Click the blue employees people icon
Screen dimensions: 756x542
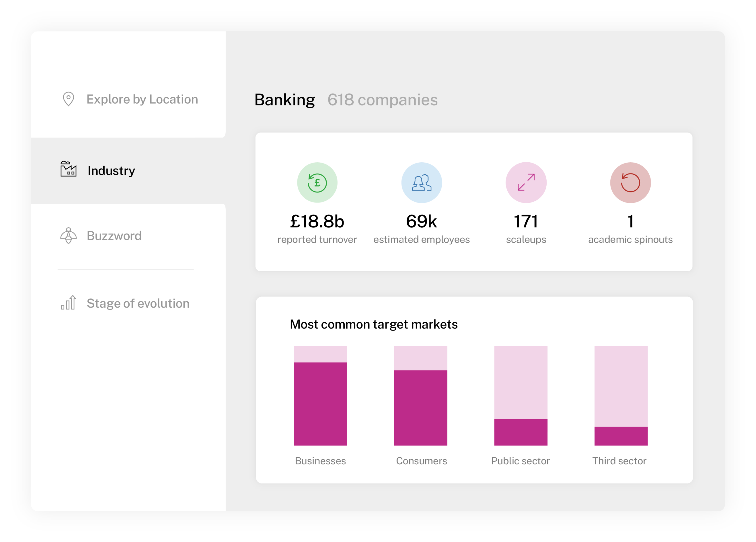click(x=421, y=182)
